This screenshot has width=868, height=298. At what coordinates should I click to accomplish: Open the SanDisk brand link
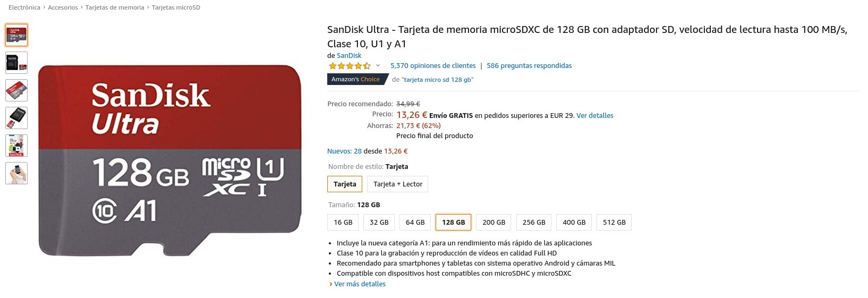click(349, 56)
